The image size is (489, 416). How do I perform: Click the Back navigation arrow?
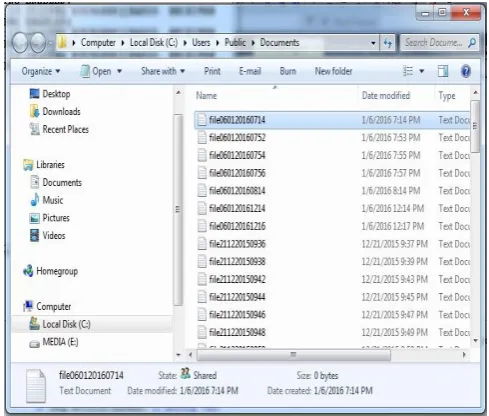pos(20,43)
